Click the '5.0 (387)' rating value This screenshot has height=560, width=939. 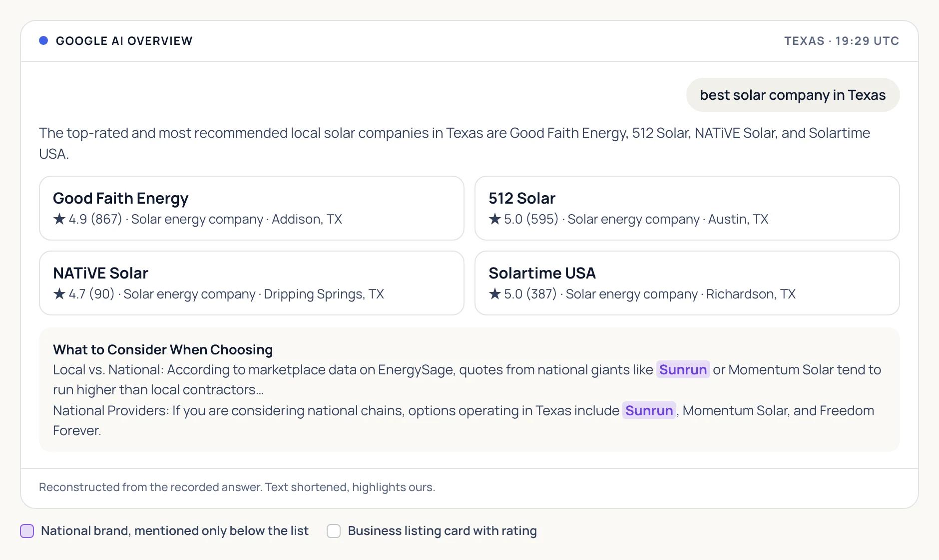[530, 294]
